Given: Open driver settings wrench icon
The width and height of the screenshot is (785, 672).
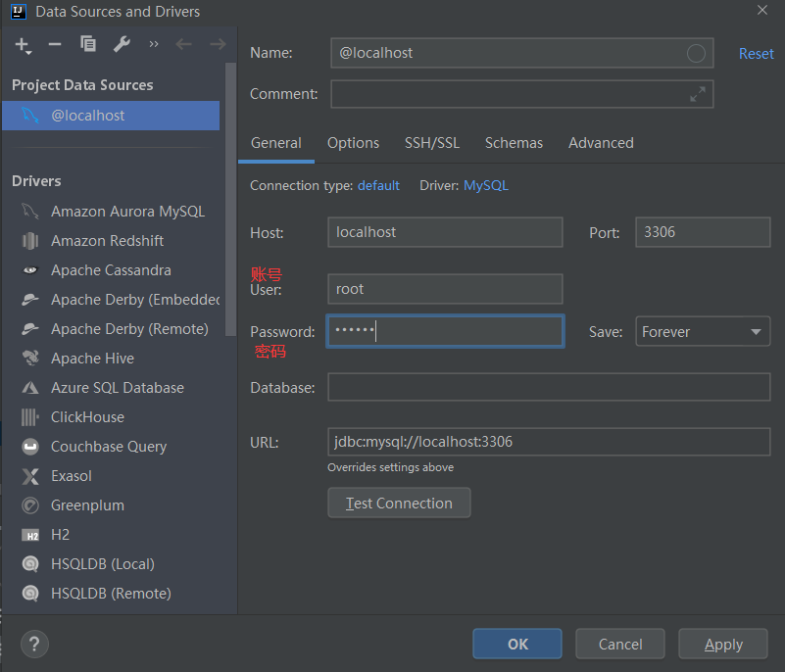Looking at the screenshot, I should coord(122,44).
